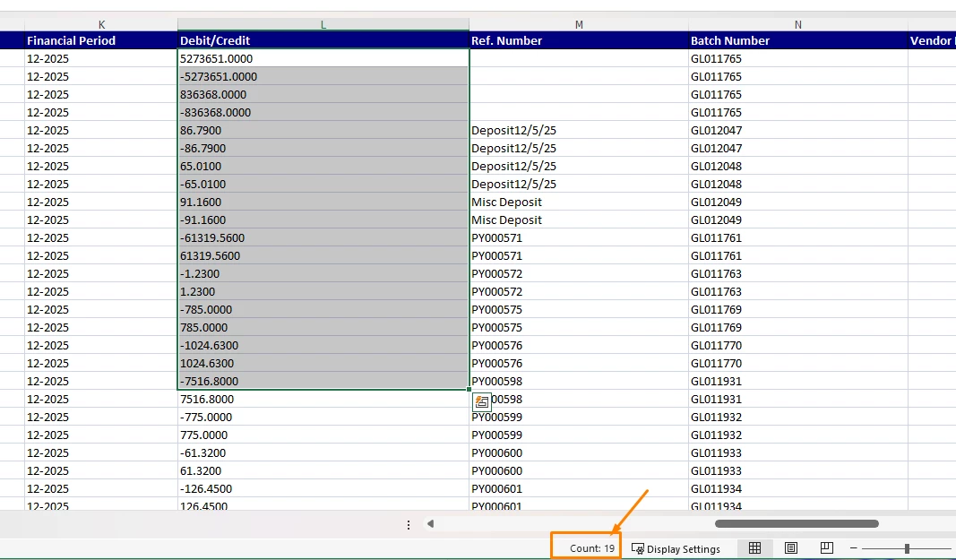Click Misc Deposit in the 91.1600 row
956x560 pixels.
coord(506,202)
